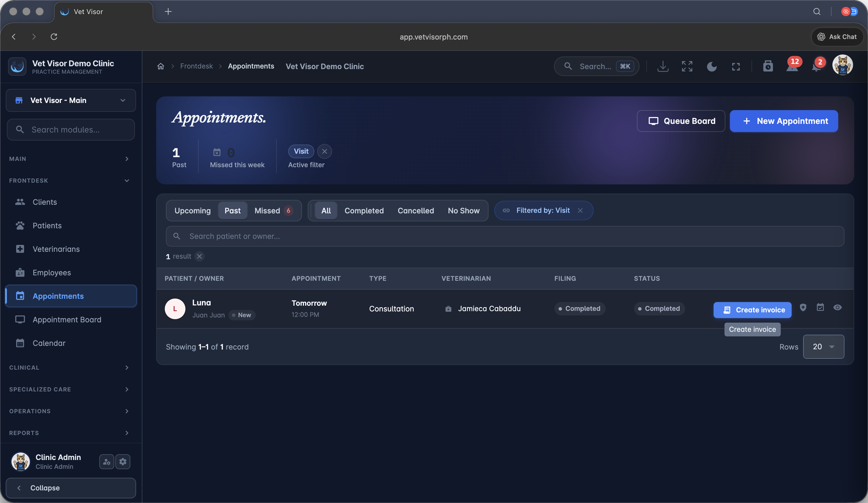Click the browser extension icon at top right

coord(849,12)
